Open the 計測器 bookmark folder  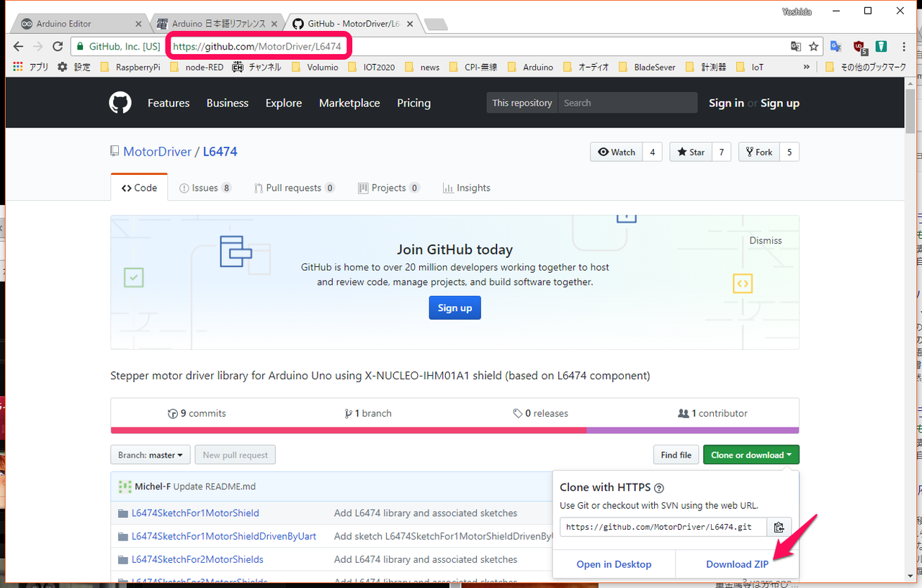coord(706,67)
